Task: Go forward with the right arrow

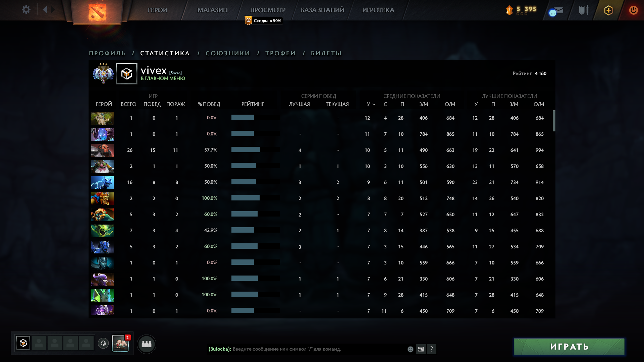Action: (53, 9)
